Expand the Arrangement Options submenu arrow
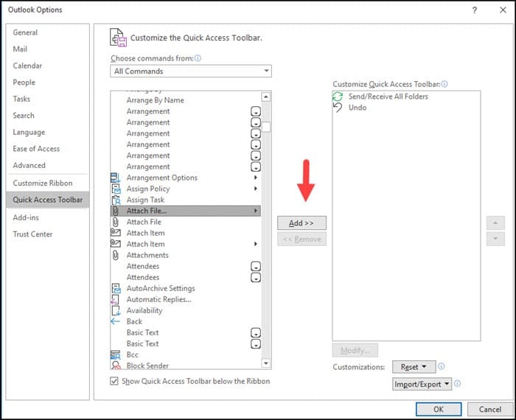The height and width of the screenshot is (420, 516). [256, 178]
